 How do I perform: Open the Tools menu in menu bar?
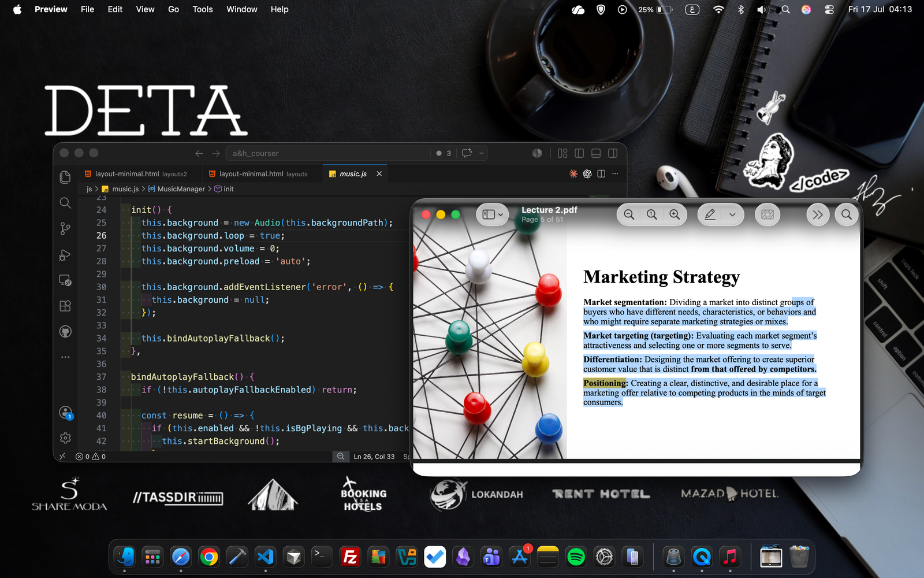tap(203, 9)
